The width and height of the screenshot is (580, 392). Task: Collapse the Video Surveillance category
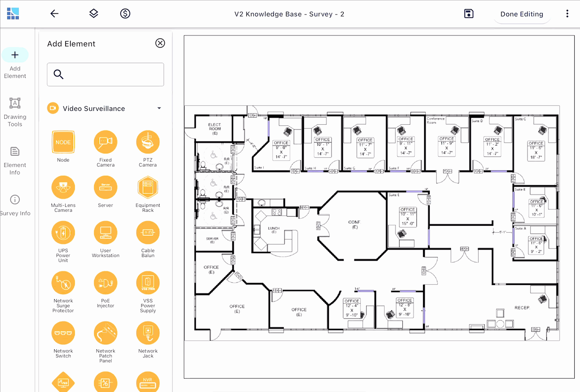(159, 108)
